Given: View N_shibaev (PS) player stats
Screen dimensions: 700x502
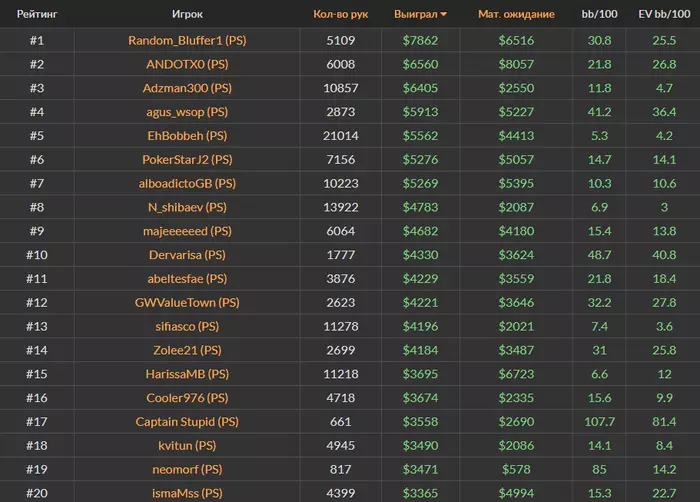Looking at the screenshot, I should coord(187,207).
